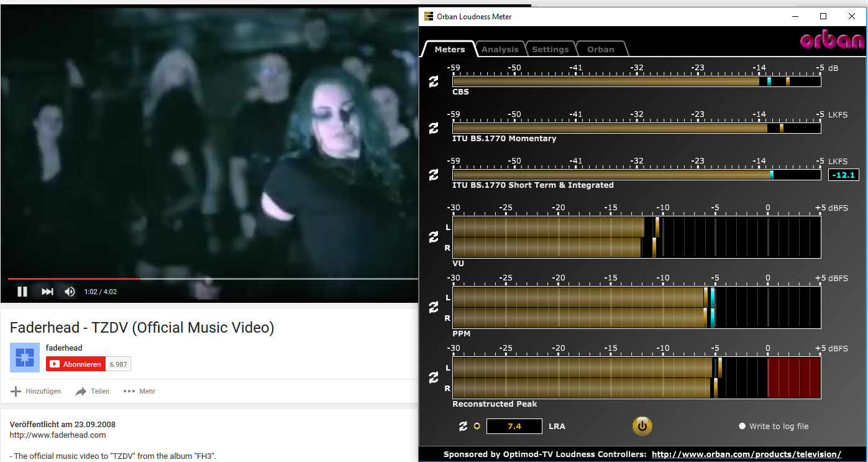The image size is (868, 462).
Task: Pause the YouTube video
Action: point(22,291)
